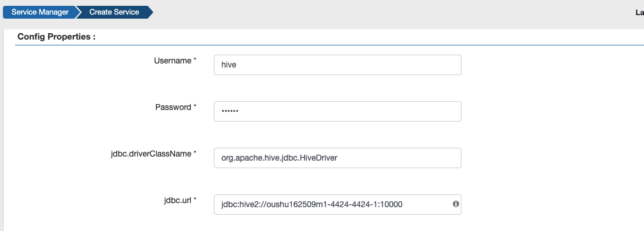Click the arrow tip of Create Service breadcrumb
This screenshot has width=644, height=231.
coord(150,12)
